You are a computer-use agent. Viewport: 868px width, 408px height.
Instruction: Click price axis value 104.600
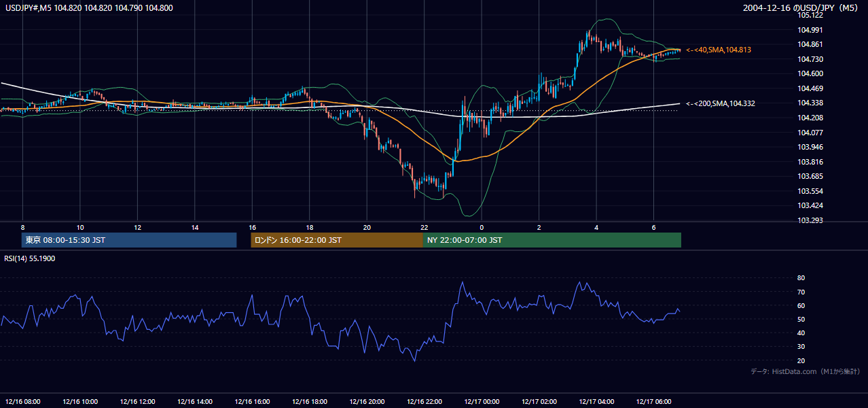coord(810,73)
